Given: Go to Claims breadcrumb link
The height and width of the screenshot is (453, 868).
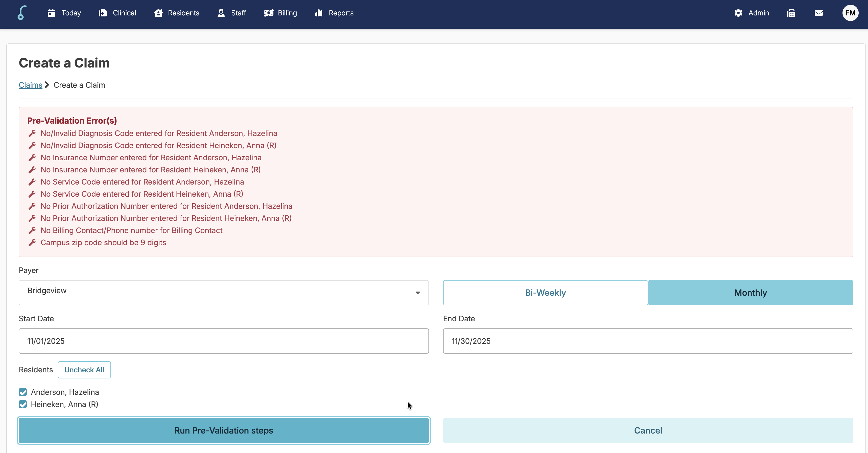Looking at the screenshot, I should (x=30, y=85).
